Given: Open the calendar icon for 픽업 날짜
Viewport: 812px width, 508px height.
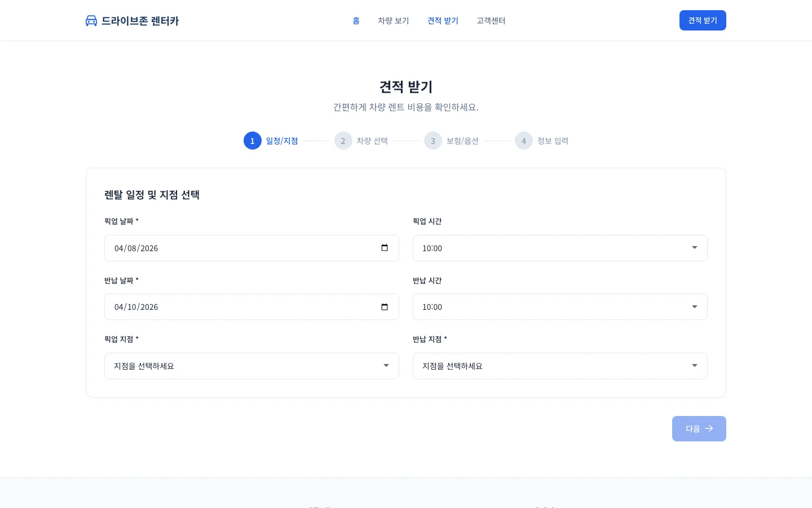Looking at the screenshot, I should pyautogui.click(x=384, y=248).
